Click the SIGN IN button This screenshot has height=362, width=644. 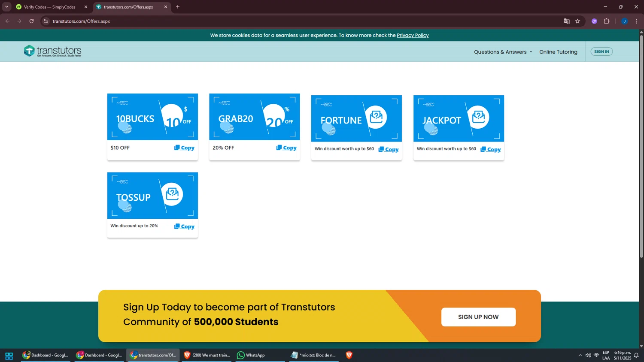coord(601,51)
